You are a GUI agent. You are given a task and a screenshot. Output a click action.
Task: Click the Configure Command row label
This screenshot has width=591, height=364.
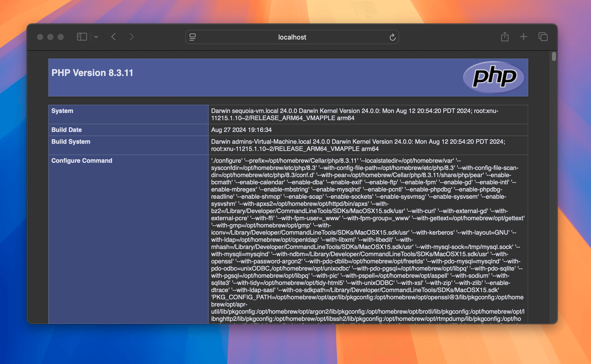(x=82, y=161)
